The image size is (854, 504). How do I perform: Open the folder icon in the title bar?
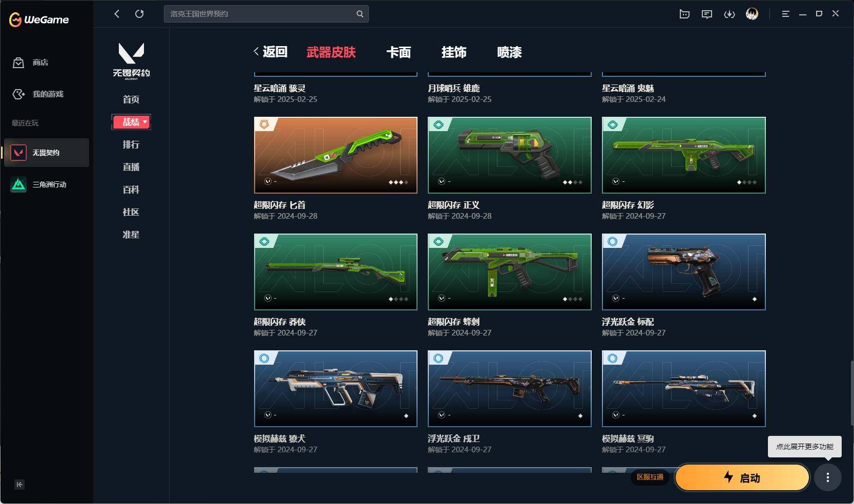click(684, 14)
